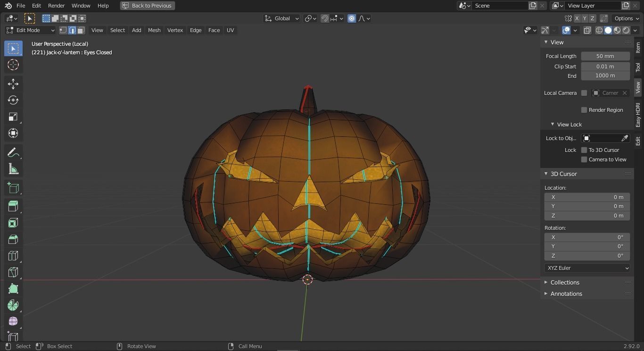Toggle proportional editing
Image resolution: width=644 pixels, height=351 pixels.
click(x=352, y=18)
